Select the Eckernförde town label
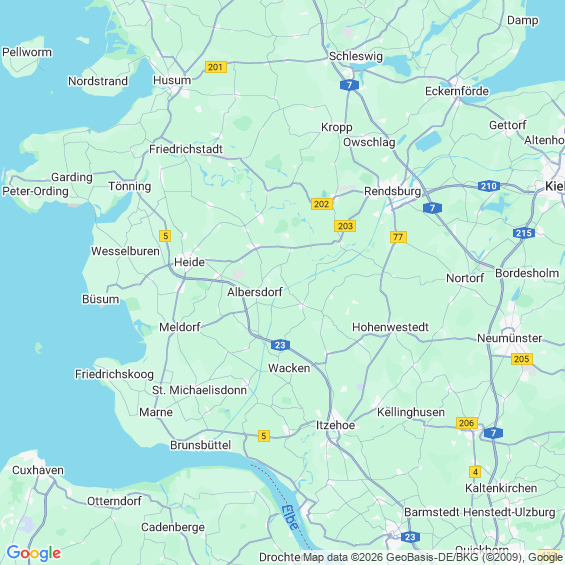 [x=457, y=91]
